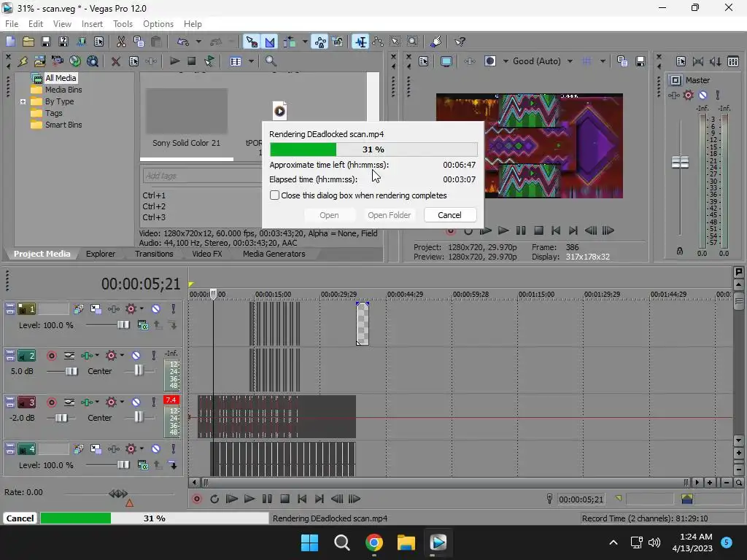Click the Cut scissors icon

[x=121, y=42]
